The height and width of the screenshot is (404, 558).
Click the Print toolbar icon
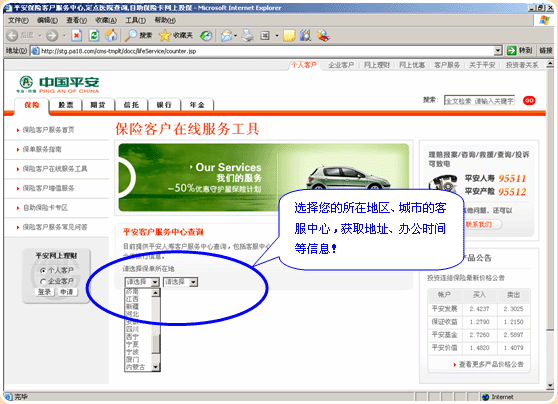coord(247,35)
